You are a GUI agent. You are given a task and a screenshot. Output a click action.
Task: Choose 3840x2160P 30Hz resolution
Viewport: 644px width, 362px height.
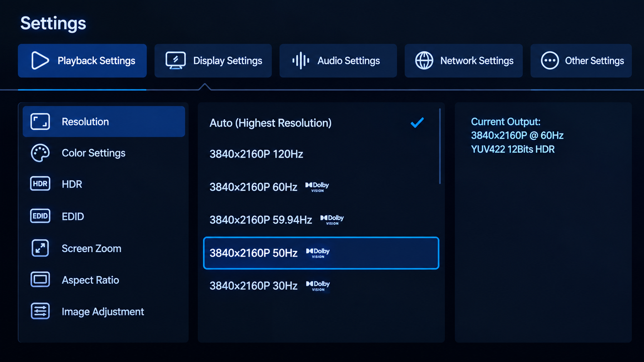[321, 285]
